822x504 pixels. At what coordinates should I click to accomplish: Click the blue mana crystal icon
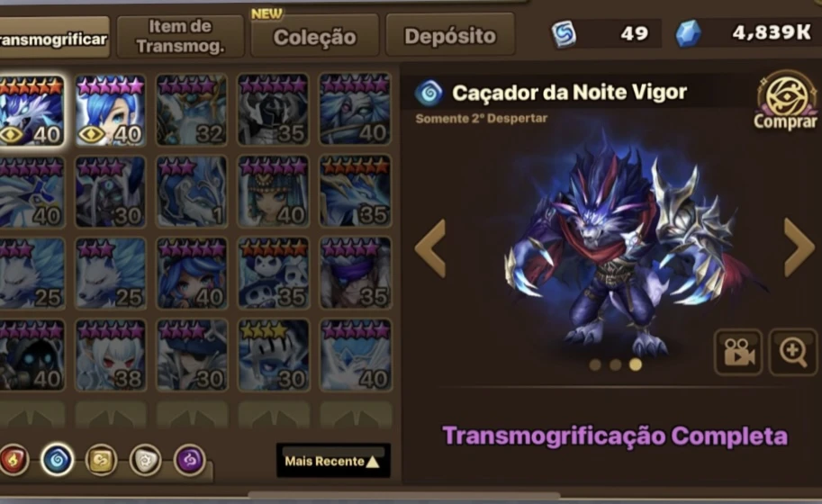[688, 33]
